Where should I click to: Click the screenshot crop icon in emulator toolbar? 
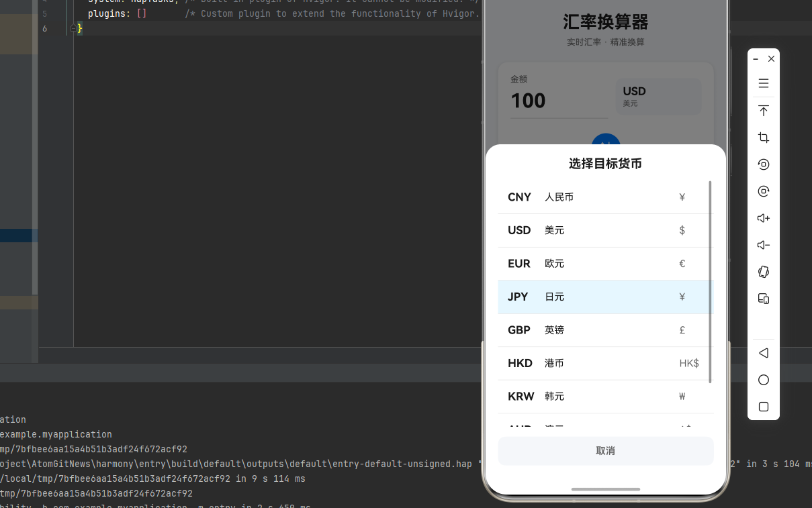pos(764,138)
